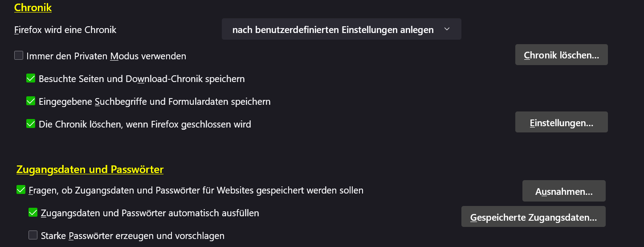
Task: Open 'Gespeicherte Zugangsdaten...'
Action: (533, 217)
